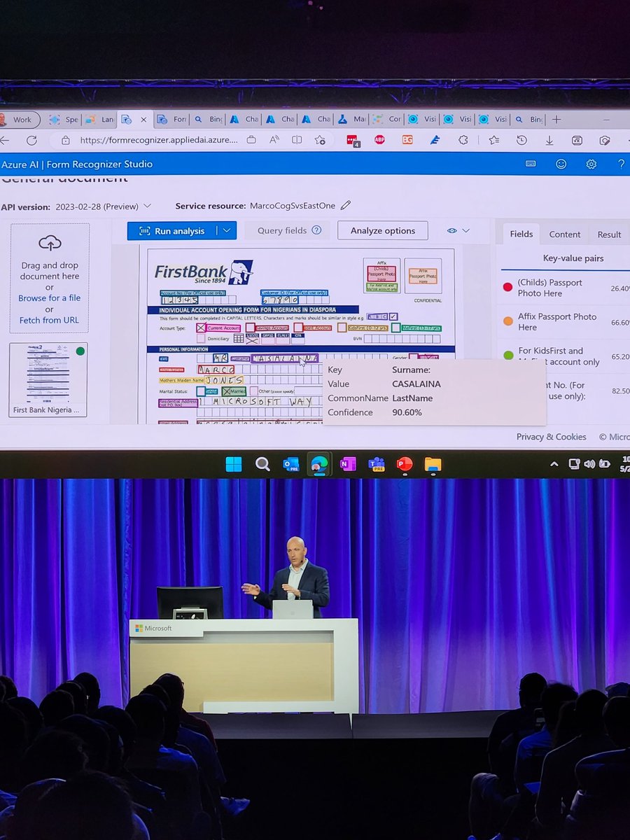Open the ABP ad blocker extension

click(x=379, y=140)
